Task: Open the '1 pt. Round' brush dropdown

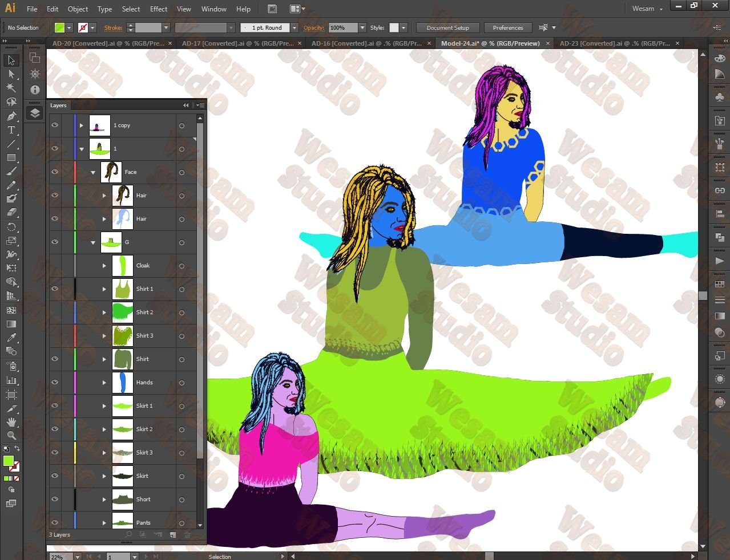Action: 295,27
